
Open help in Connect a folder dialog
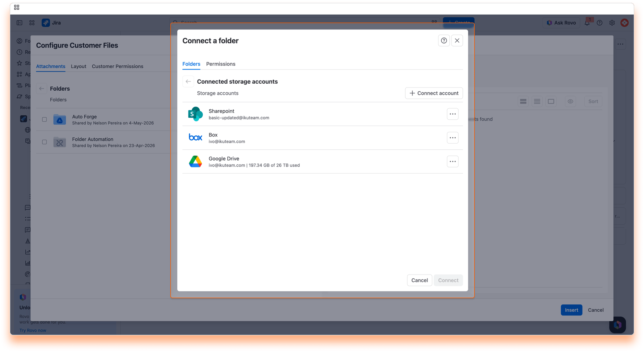pos(444,41)
